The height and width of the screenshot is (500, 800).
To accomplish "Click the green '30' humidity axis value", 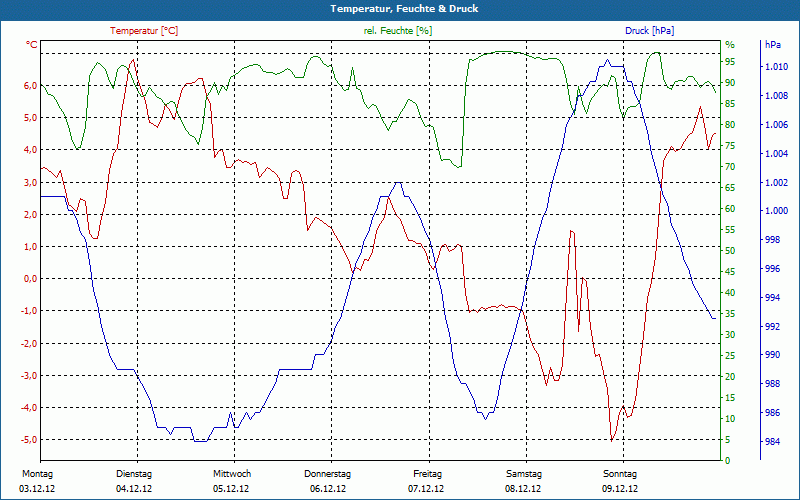I will point(730,335).
